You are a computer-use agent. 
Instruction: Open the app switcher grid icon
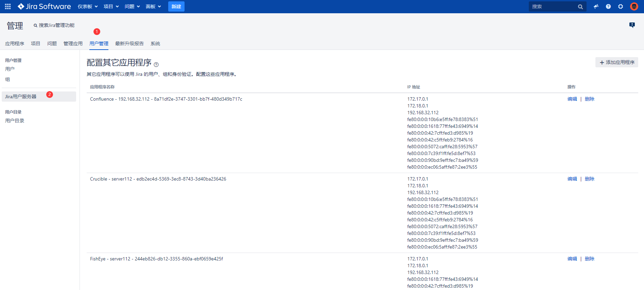[x=8, y=6]
